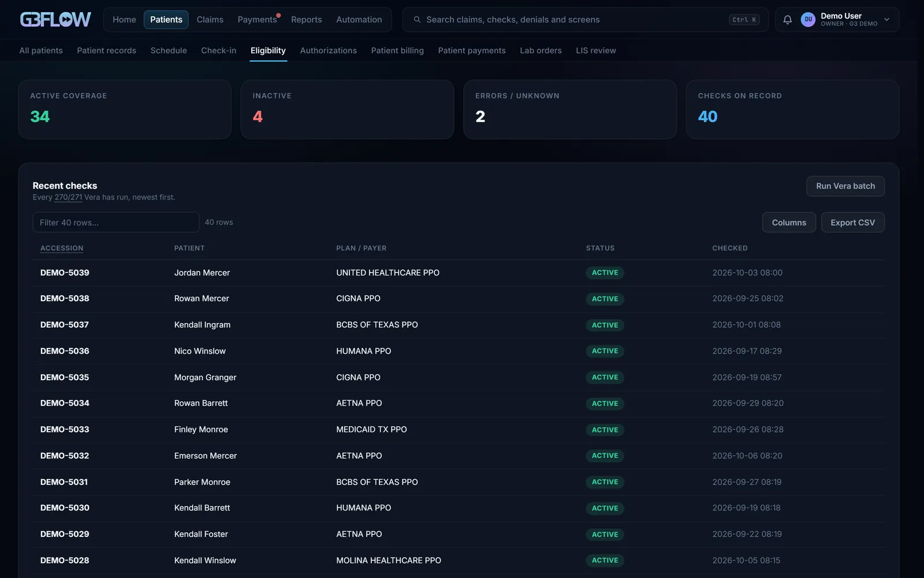Switch to Patient records tab

(x=106, y=51)
